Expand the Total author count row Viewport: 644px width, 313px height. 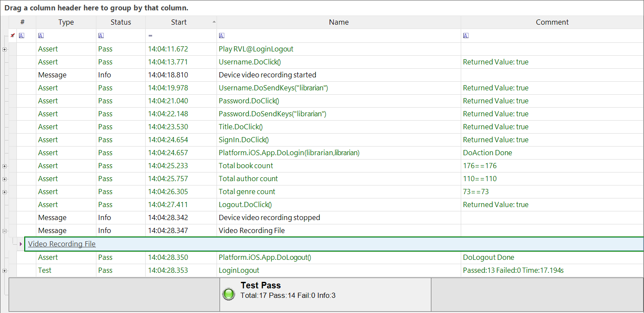pos(5,179)
